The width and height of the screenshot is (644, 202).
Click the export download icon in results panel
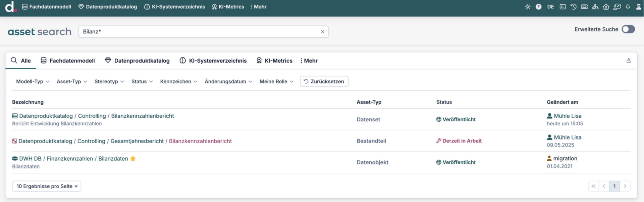tap(629, 60)
